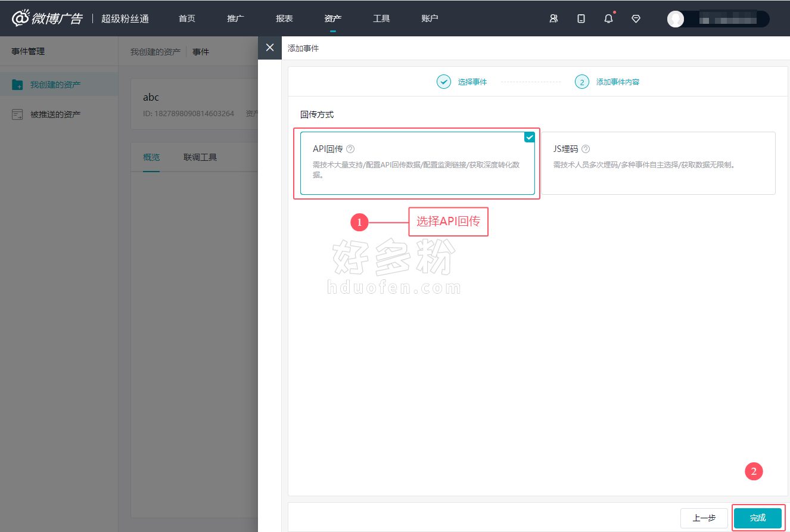Select 我创建的资产 in sidebar
790x532 pixels.
pos(59,85)
